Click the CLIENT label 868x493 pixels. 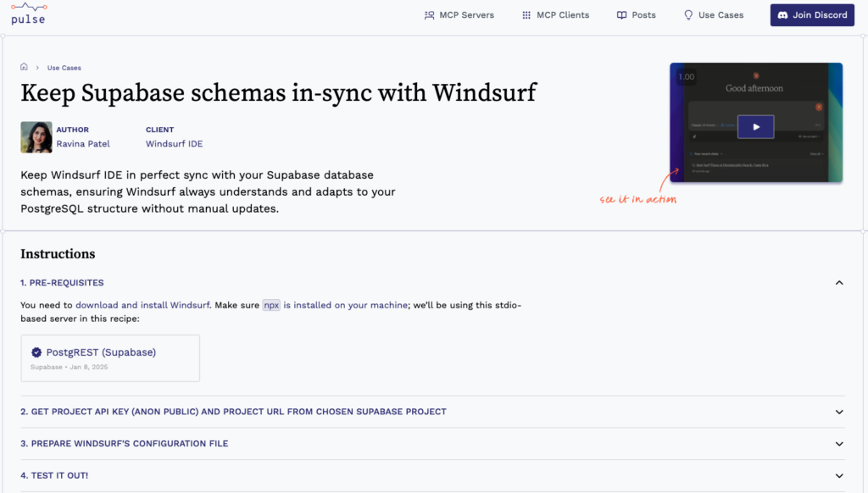click(160, 130)
